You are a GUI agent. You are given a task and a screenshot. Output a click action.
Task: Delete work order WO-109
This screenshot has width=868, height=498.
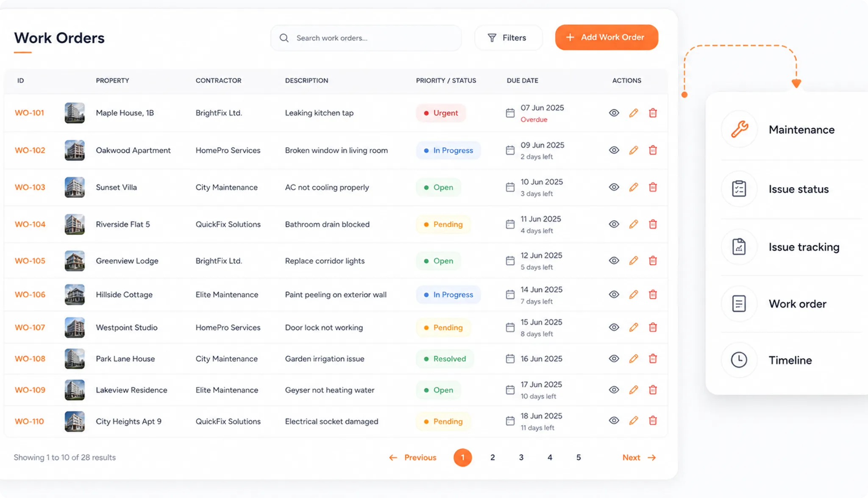[653, 390]
